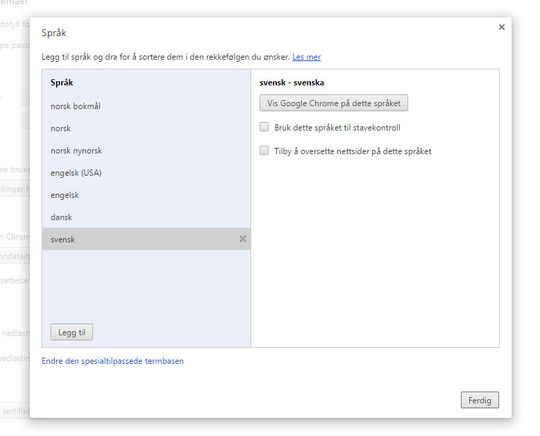Click 'Tilby å oversette nettsider på dette språket' label

(353, 151)
